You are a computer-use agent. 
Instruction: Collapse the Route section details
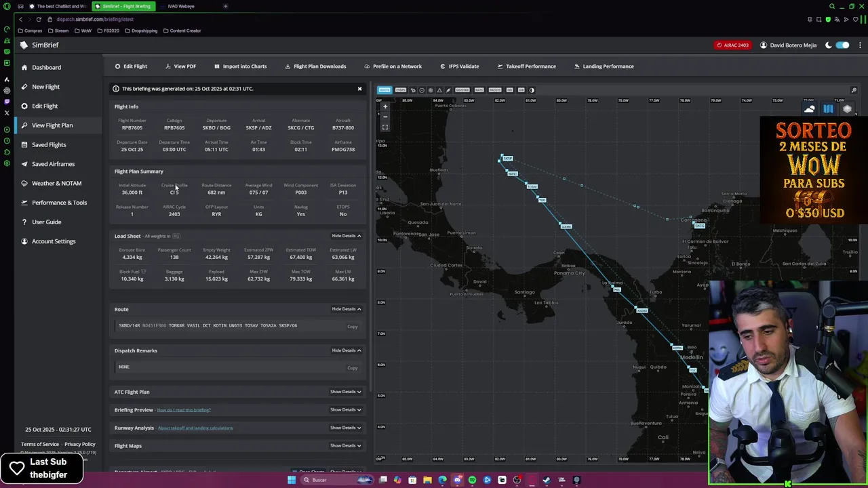[x=346, y=309]
